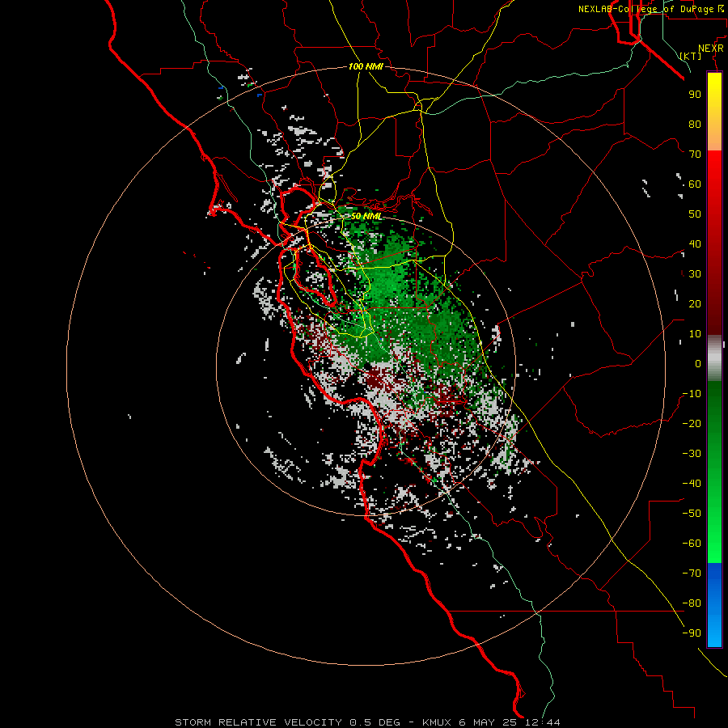728x728 pixels.
Task: Select the positive 30 value on velocity scale
Action: (x=695, y=274)
